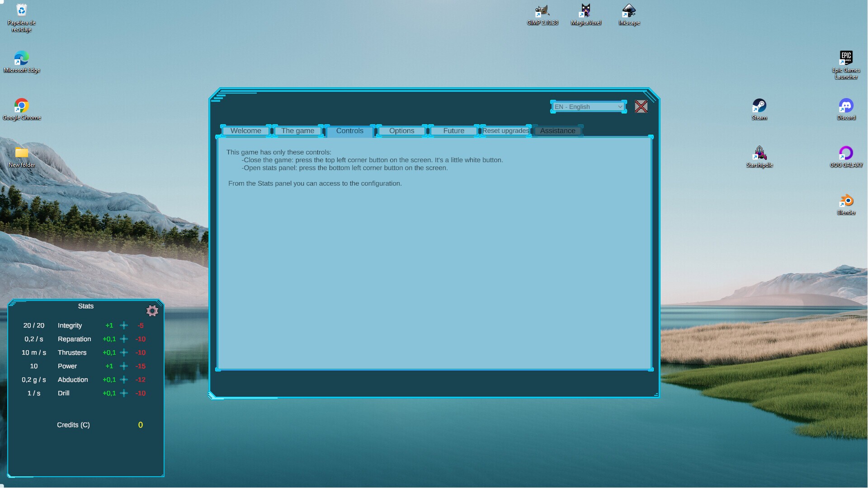This screenshot has width=868, height=488.
Task: Select the Future tab
Action: [453, 131]
